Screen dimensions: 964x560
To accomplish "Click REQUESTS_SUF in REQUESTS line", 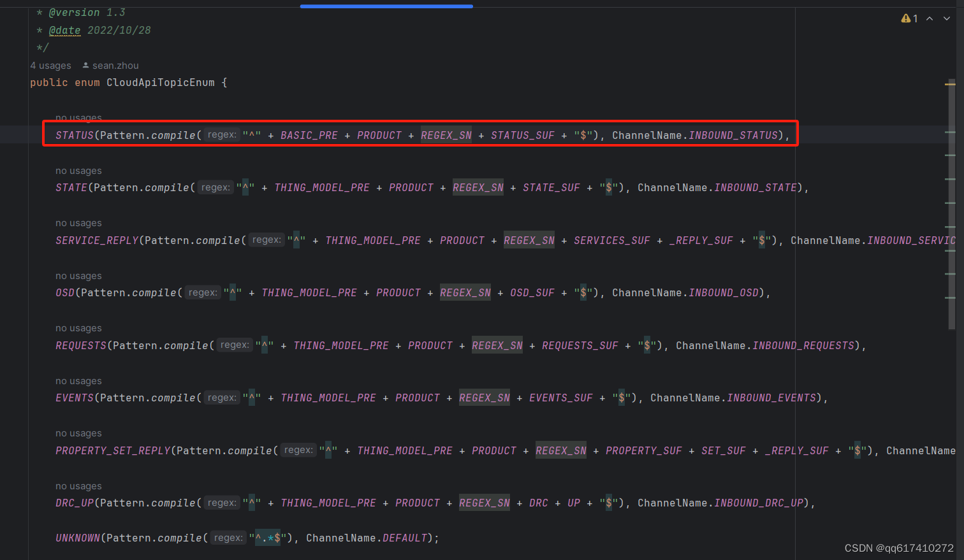I will click(x=580, y=345).
